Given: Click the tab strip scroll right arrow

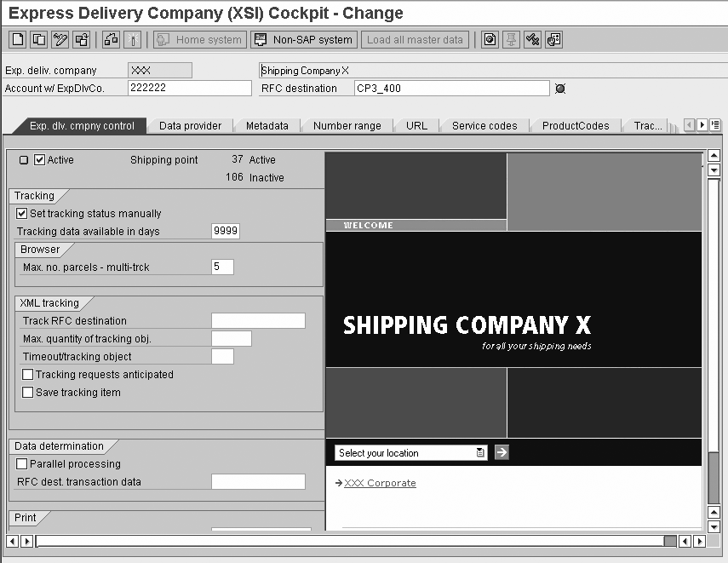Looking at the screenshot, I should [702, 125].
